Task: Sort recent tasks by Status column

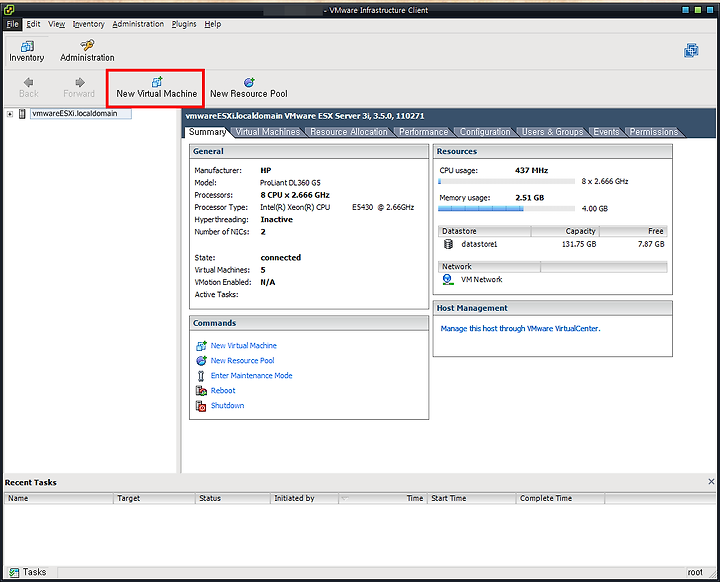Action: [x=233, y=498]
